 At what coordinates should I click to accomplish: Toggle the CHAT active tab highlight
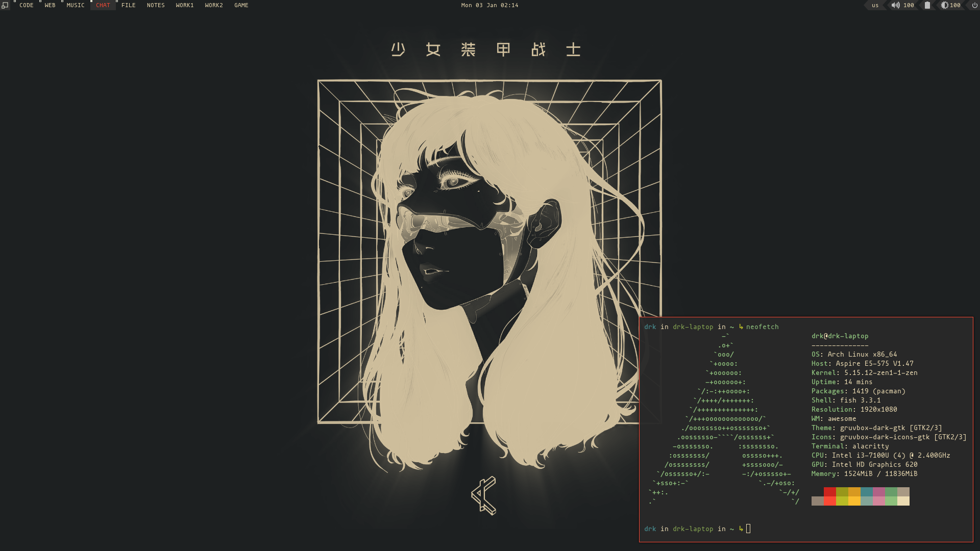[x=103, y=5]
